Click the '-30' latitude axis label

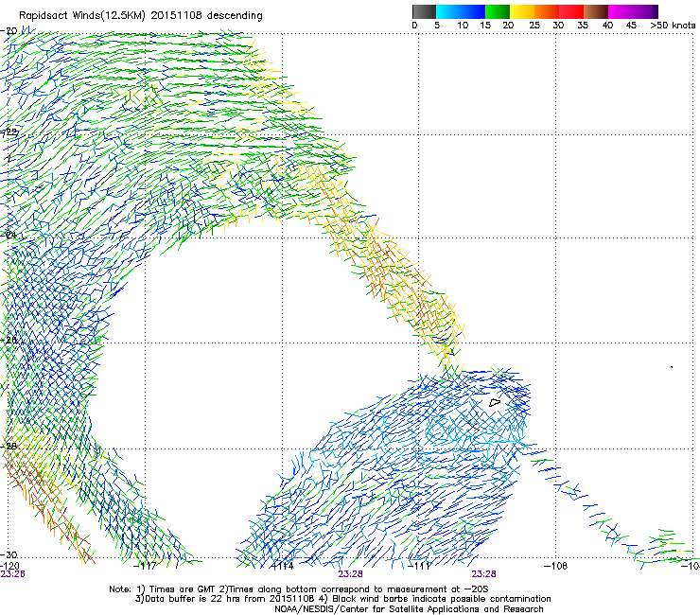[9, 554]
